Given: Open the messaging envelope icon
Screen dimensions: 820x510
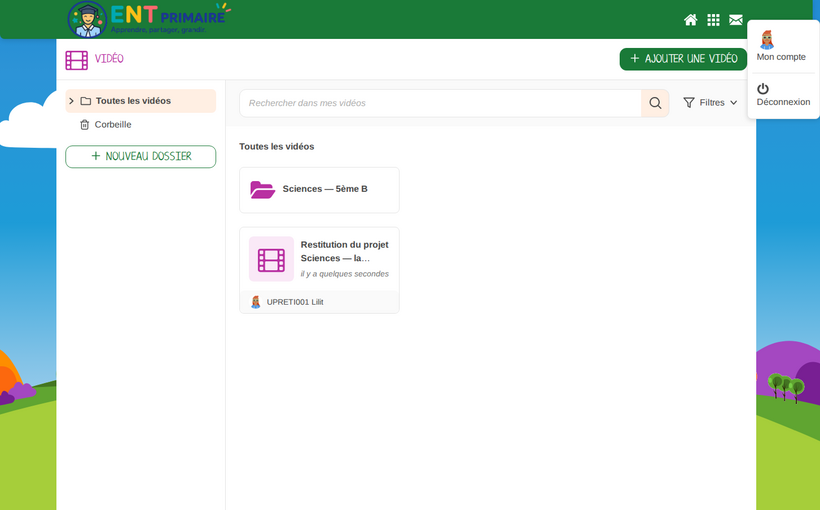Looking at the screenshot, I should [x=736, y=20].
